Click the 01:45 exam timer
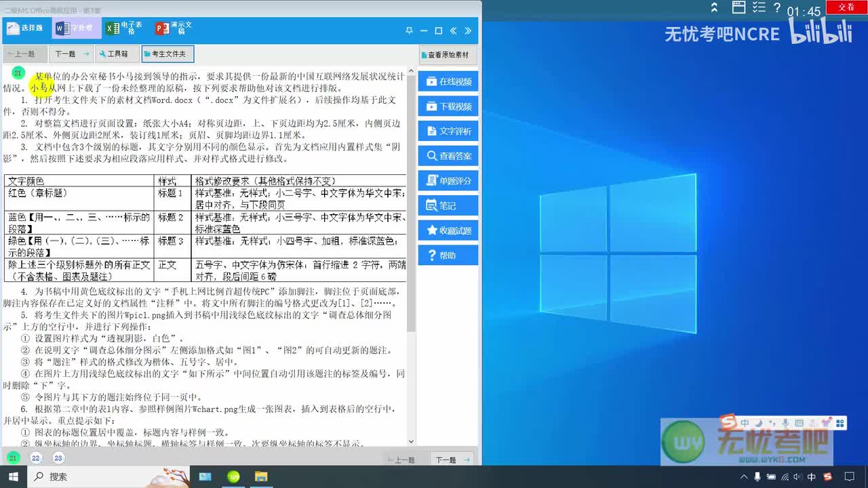The height and width of the screenshot is (488, 868). pos(804,11)
